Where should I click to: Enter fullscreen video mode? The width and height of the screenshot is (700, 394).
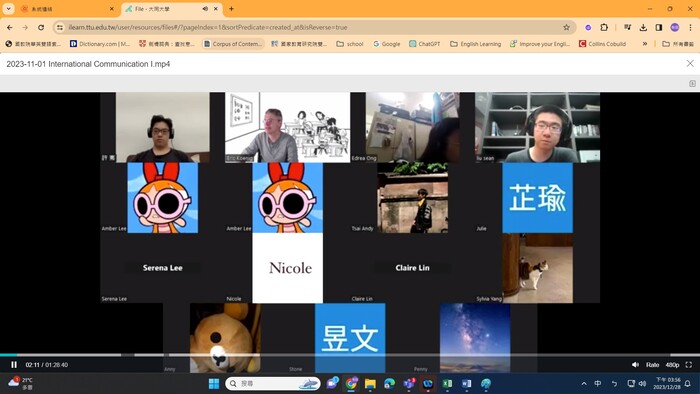tap(689, 365)
